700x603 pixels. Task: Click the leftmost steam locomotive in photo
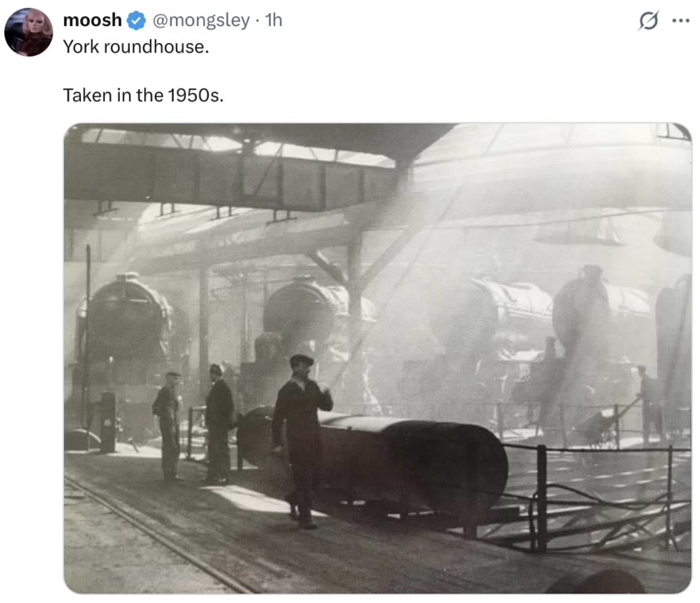(x=126, y=332)
